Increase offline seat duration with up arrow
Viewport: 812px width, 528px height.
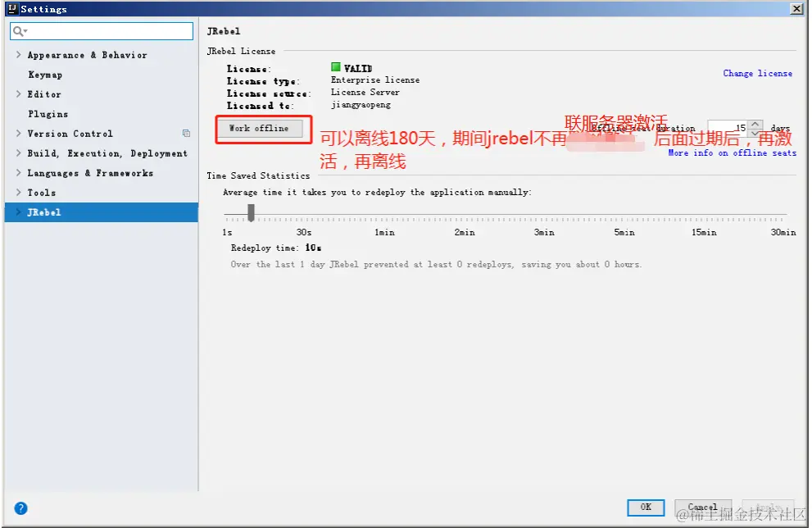coord(755,124)
